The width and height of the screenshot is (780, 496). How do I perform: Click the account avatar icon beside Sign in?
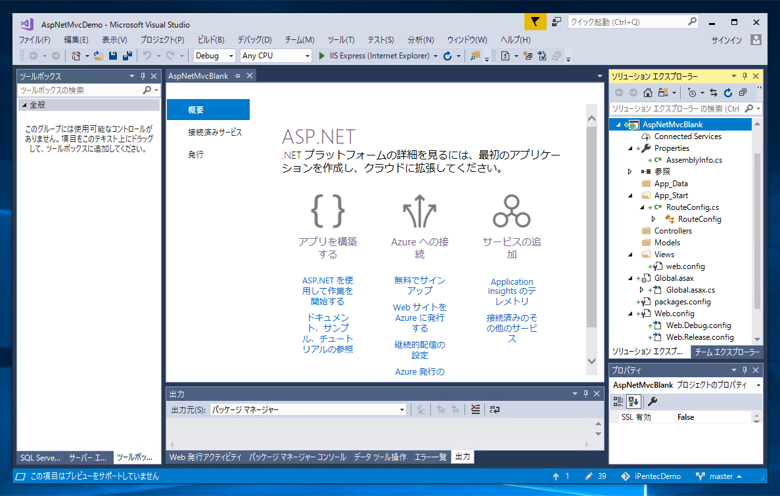[x=756, y=40]
